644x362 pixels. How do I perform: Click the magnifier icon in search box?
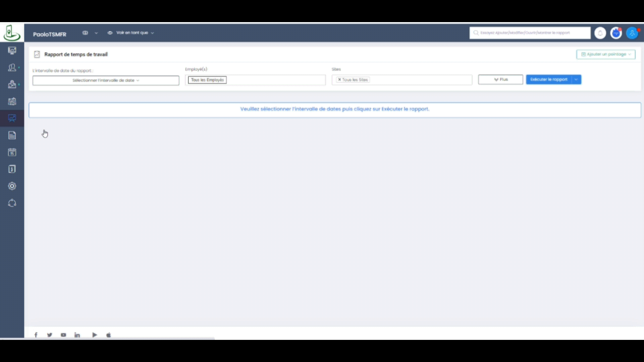pos(476,33)
